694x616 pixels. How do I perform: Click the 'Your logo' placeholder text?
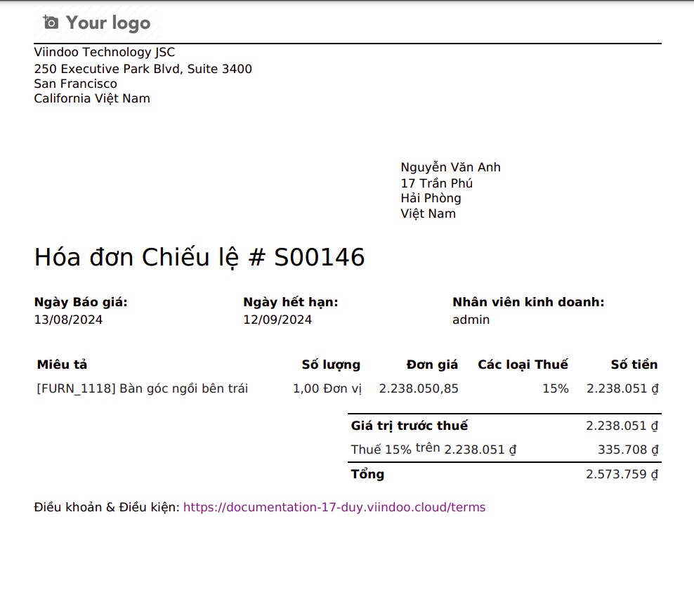tap(108, 23)
